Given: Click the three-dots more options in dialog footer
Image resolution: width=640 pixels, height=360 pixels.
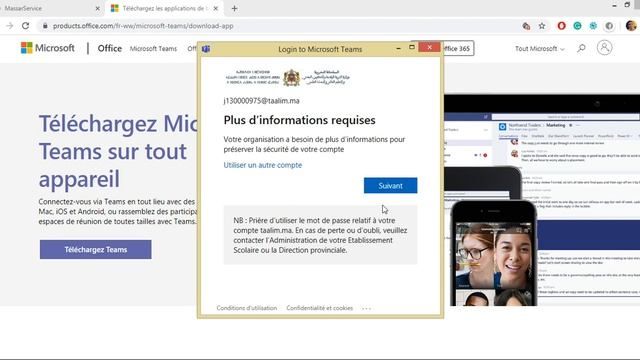Looking at the screenshot, I should [367, 308].
